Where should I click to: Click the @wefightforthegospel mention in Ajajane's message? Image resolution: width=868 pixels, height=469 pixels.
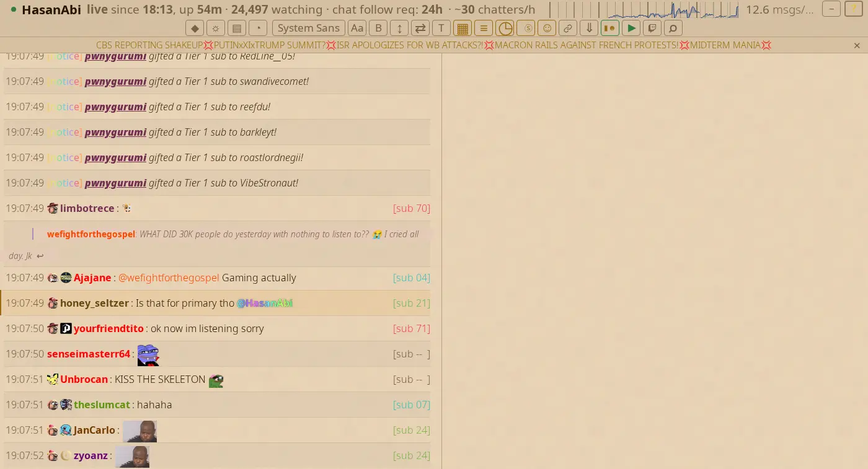[169, 278]
